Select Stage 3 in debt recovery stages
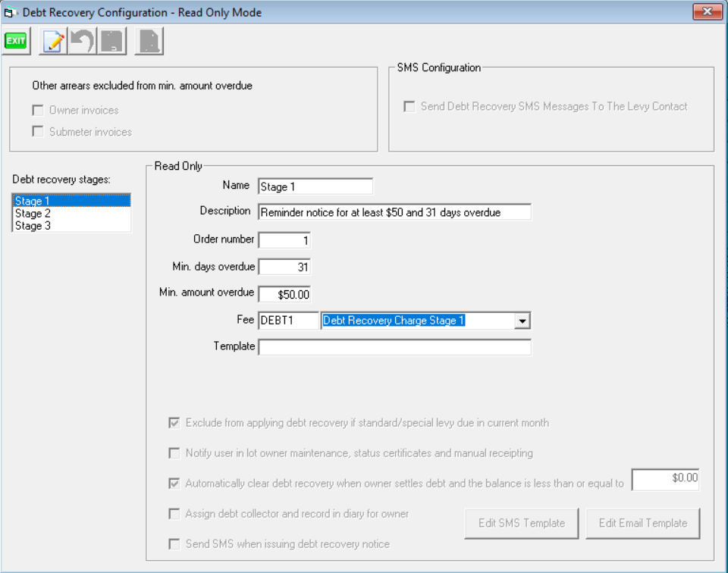This screenshot has width=728, height=573. (x=71, y=226)
